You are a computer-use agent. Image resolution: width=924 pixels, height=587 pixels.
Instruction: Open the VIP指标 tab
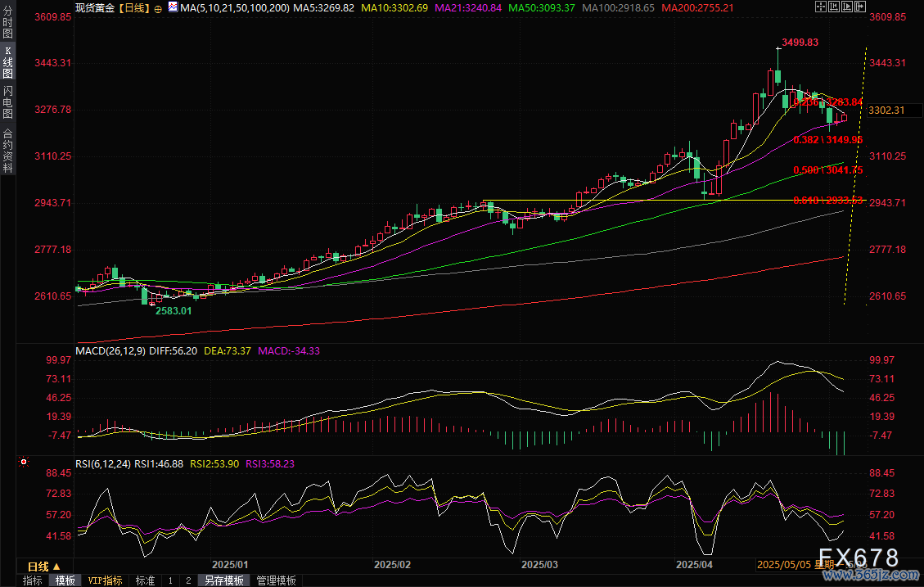click(106, 580)
